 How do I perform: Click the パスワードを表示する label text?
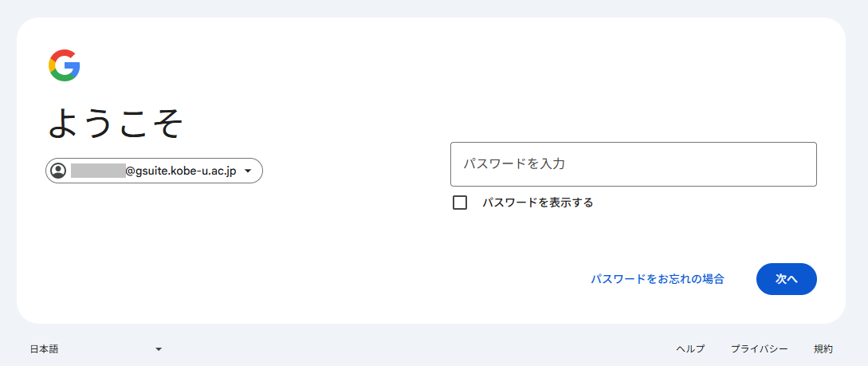pyautogui.click(x=537, y=203)
